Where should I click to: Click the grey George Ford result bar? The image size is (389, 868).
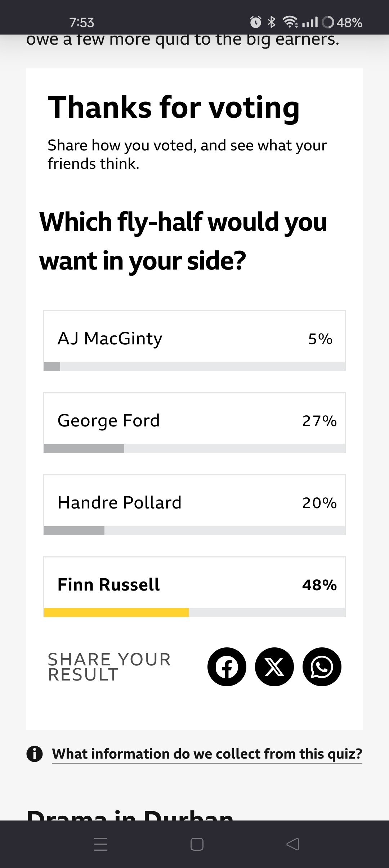coord(84,448)
